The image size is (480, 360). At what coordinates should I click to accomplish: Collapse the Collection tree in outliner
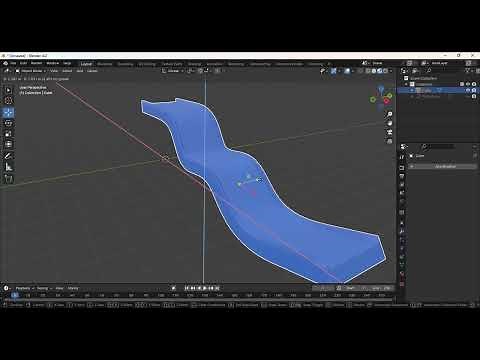(x=406, y=84)
